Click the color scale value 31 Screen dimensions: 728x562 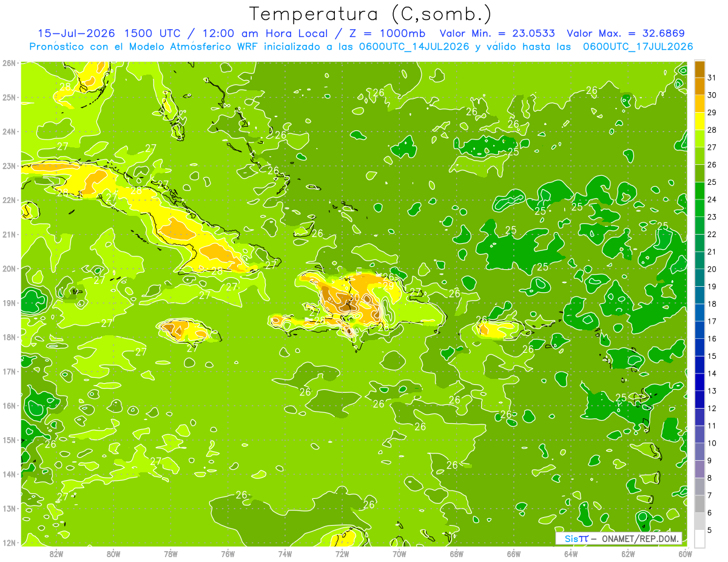(x=712, y=76)
